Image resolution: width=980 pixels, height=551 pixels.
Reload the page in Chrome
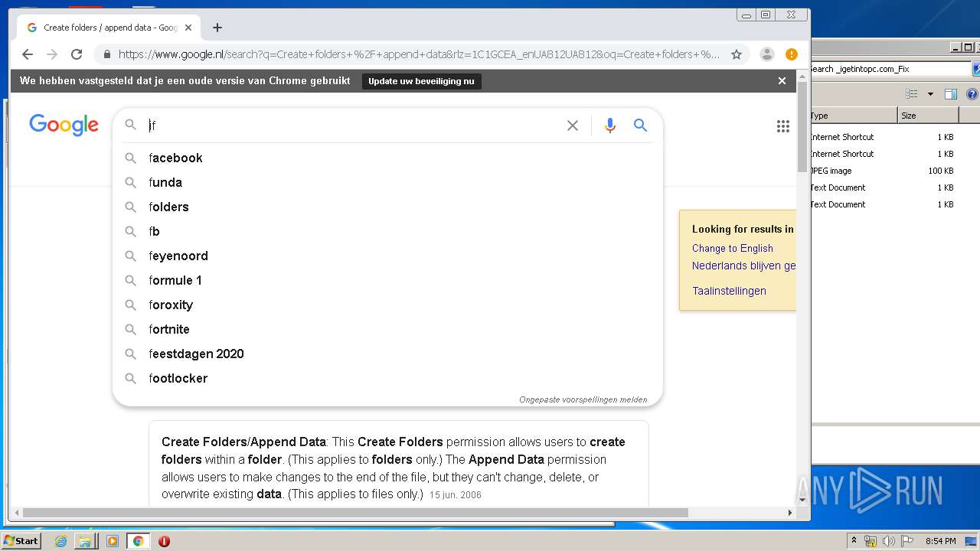(77, 54)
